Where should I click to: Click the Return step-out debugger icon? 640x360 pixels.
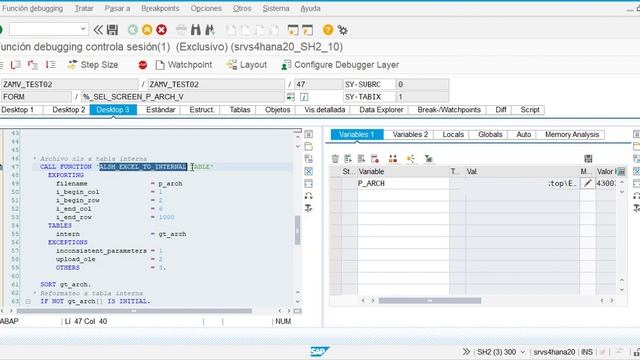pos(33,65)
